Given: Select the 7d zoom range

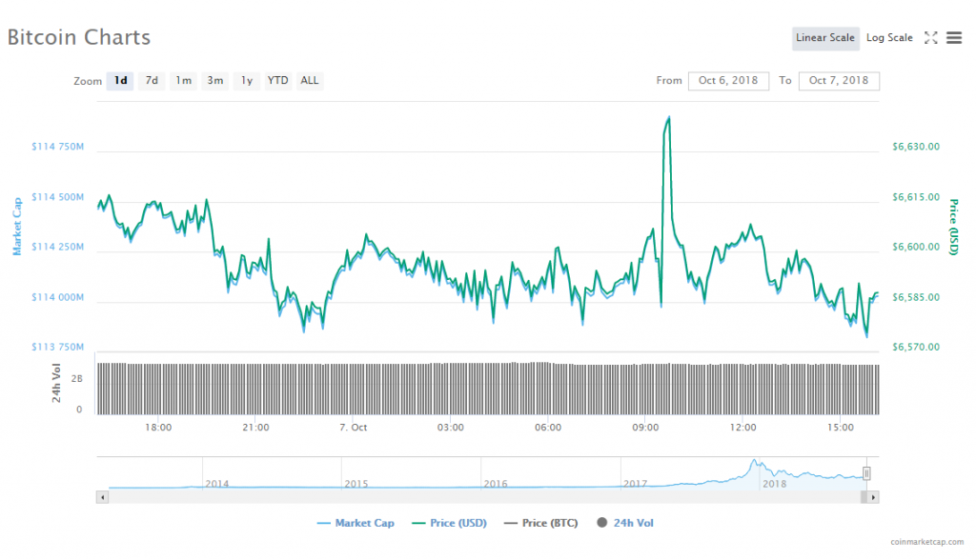Looking at the screenshot, I should click(152, 81).
